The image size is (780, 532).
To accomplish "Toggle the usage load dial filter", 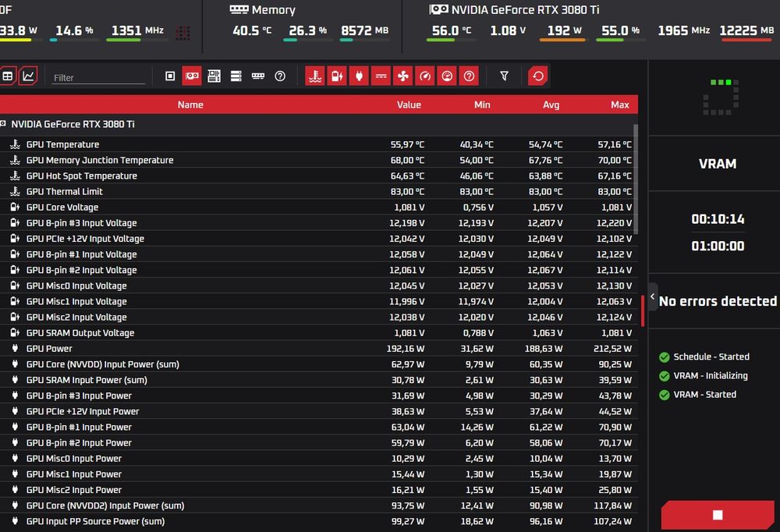I will pos(447,76).
